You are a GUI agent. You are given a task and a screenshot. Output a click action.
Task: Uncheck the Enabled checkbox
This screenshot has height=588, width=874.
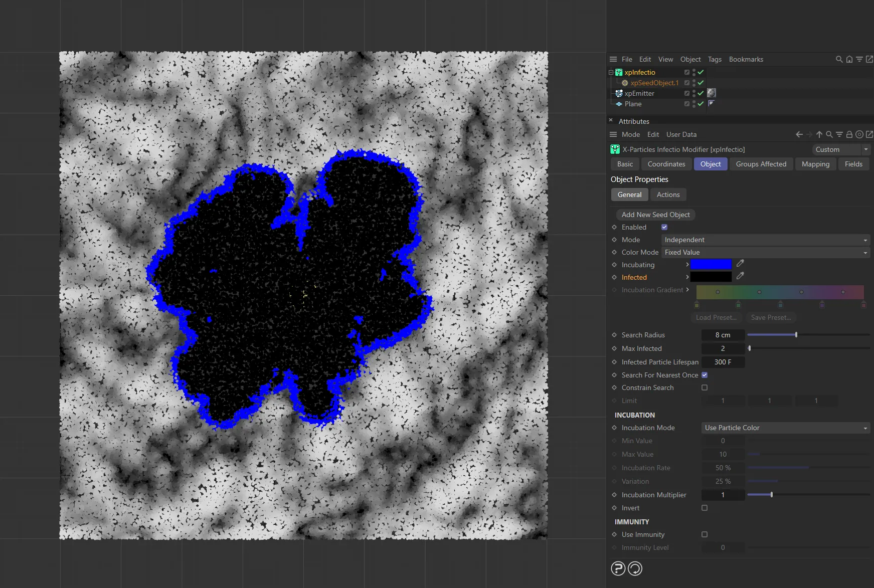click(x=664, y=227)
